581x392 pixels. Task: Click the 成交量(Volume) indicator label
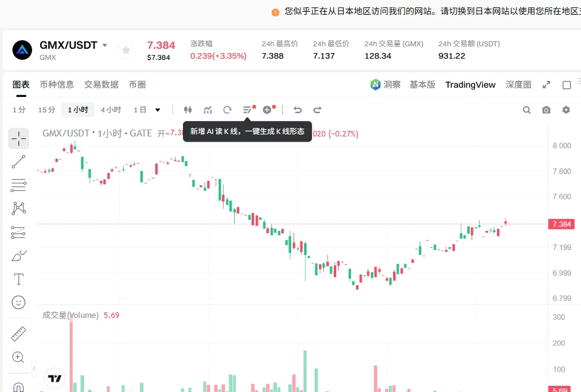[x=70, y=315]
